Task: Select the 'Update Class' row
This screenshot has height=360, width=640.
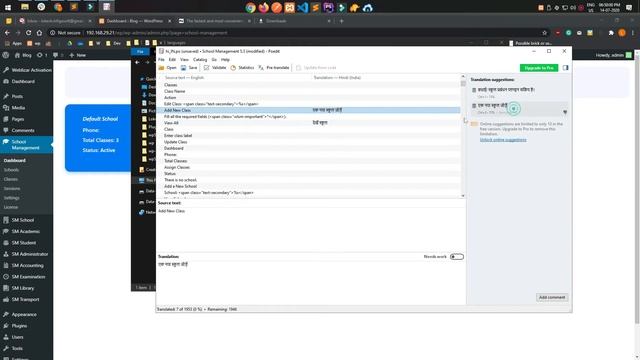Action: [x=310, y=142]
